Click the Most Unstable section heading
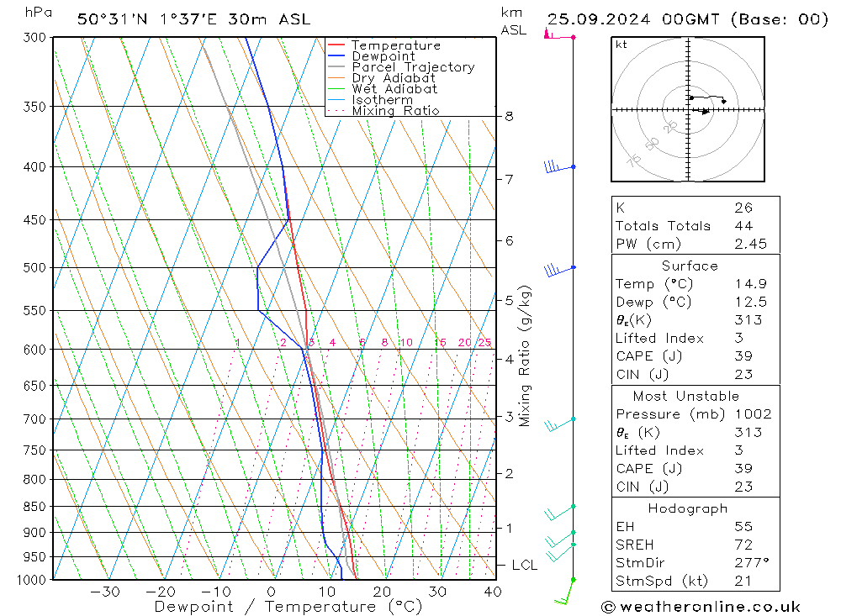Screen dimensions: 841x616 tap(686, 396)
